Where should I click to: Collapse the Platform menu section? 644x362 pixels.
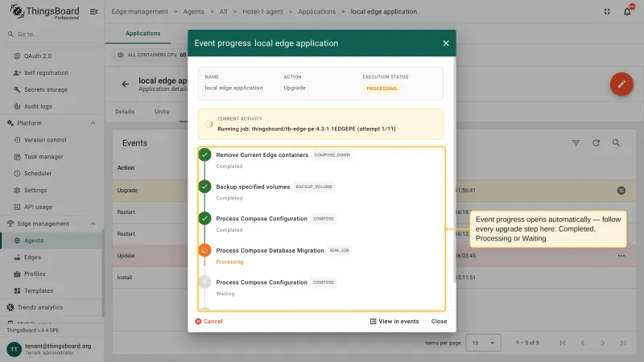[x=93, y=123]
